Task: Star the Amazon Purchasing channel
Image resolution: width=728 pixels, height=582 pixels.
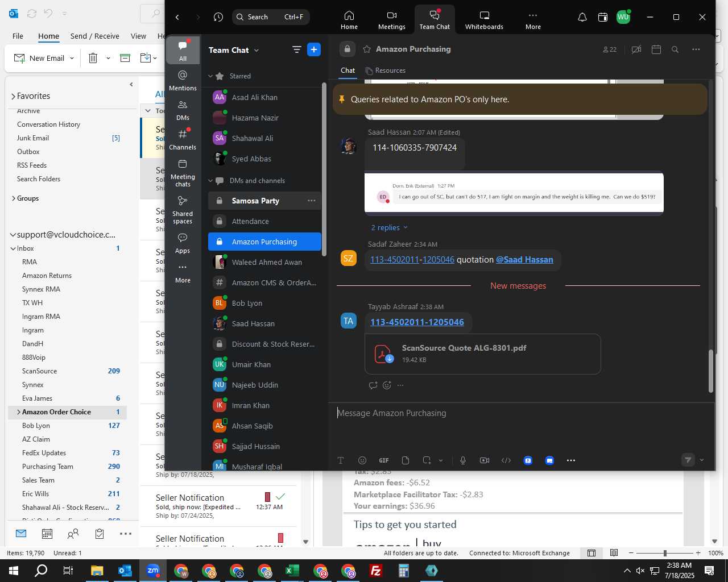Action: tap(367, 49)
